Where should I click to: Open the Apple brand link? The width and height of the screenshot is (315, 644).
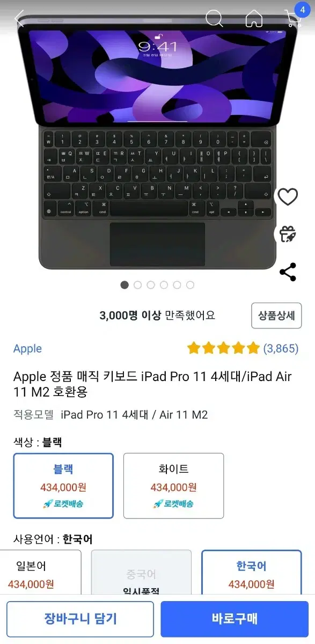pyautogui.click(x=27, y=348)
